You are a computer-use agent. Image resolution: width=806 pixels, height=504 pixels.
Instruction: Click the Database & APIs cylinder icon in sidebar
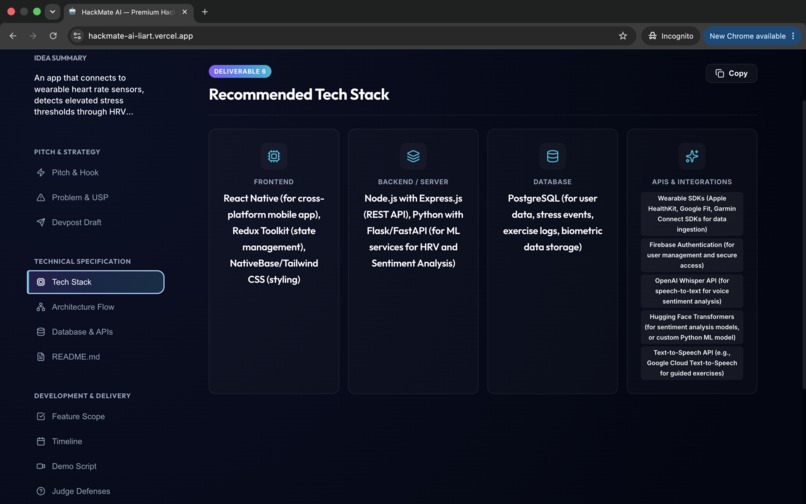point(41,332)
